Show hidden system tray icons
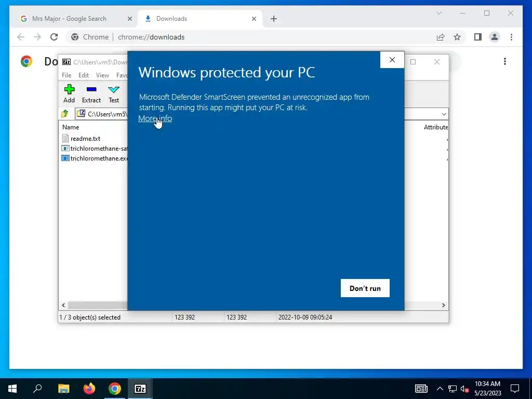532x399 pixels. [x=440, y=389]
